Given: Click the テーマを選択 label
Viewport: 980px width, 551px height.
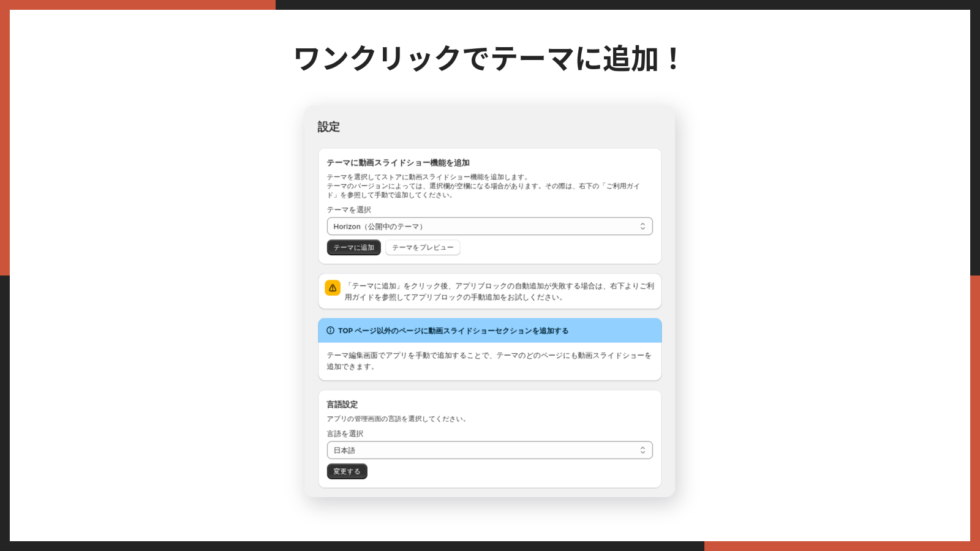Looking at the screenshot, I should point(349,209).
